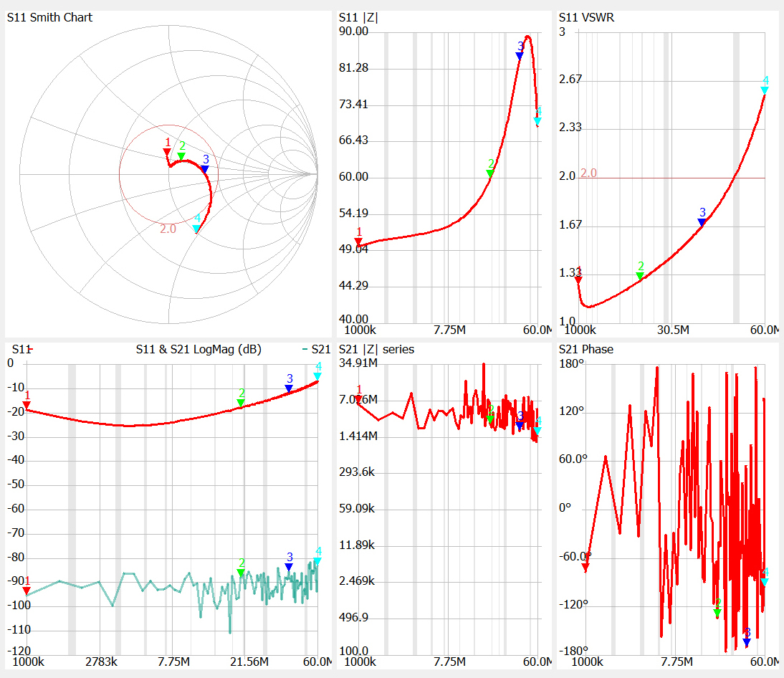The height and width of the screenshot is (678, 784).
Task: Select blue marker 3 in S21 Phase chart
Action: (747, 641)
